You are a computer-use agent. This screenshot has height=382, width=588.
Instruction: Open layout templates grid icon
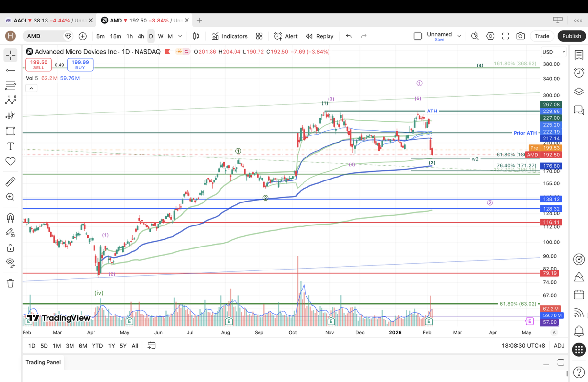click(259, 36)
